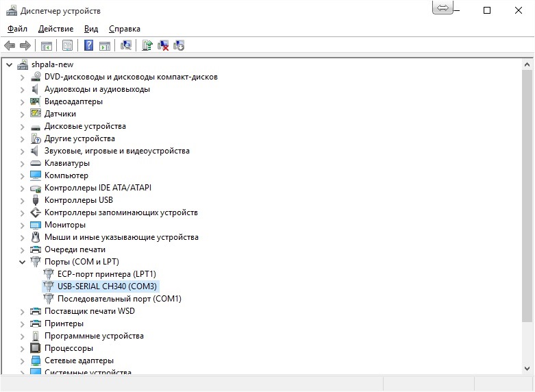Viewport: 535px width, 392px height.
Task: Select the Видеоадаптеры label
Action: [x=74, y=101]
